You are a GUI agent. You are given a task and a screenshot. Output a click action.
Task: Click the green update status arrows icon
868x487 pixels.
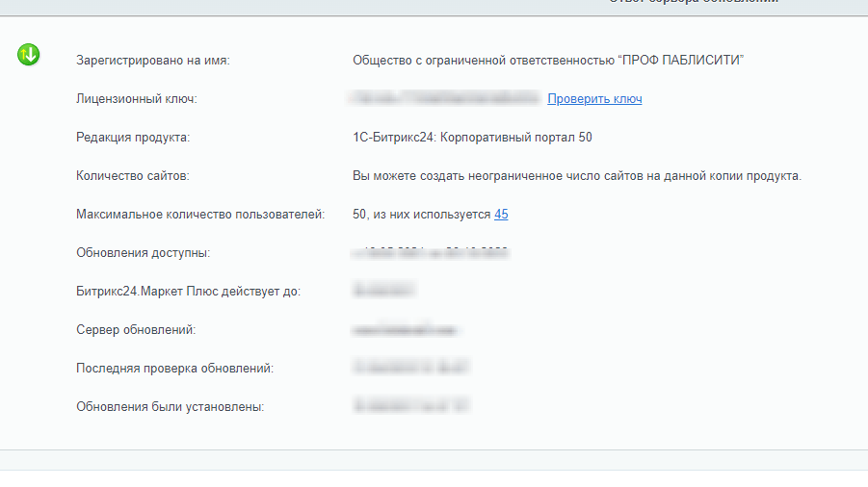[28, 55]
